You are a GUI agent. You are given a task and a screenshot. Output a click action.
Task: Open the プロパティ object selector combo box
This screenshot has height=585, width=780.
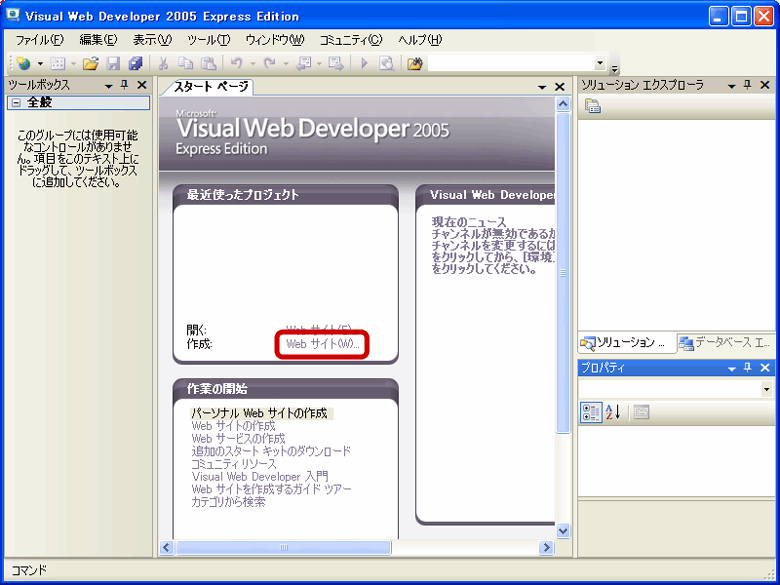(x=676, y=389)
